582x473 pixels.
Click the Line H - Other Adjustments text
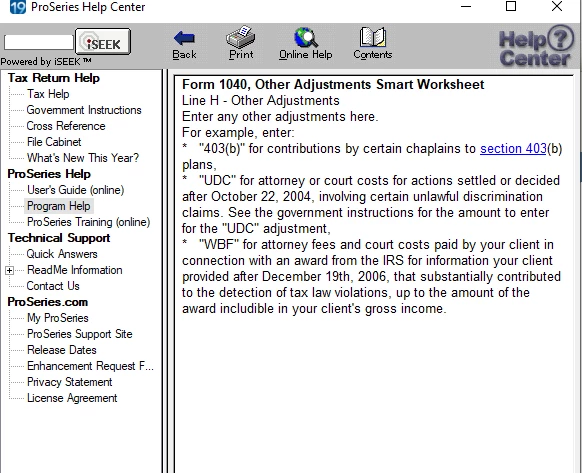261,101
